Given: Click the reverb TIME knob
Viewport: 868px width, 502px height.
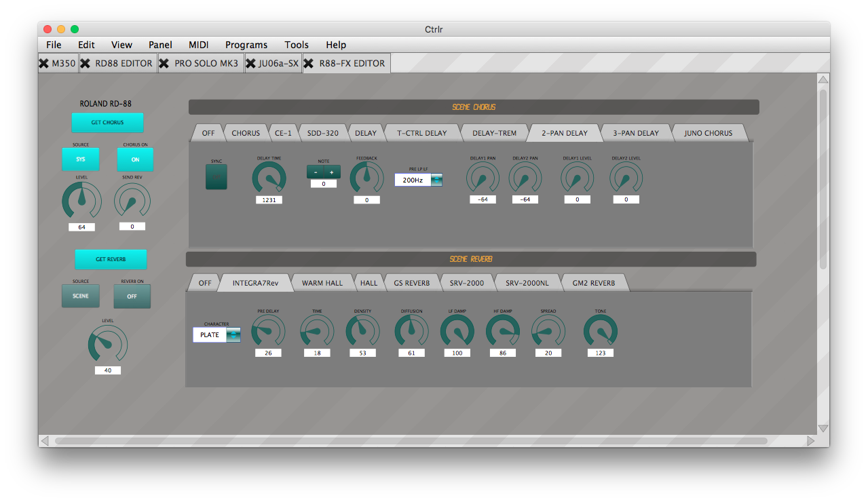Looking at the screenshot, I should pos(317,332).
